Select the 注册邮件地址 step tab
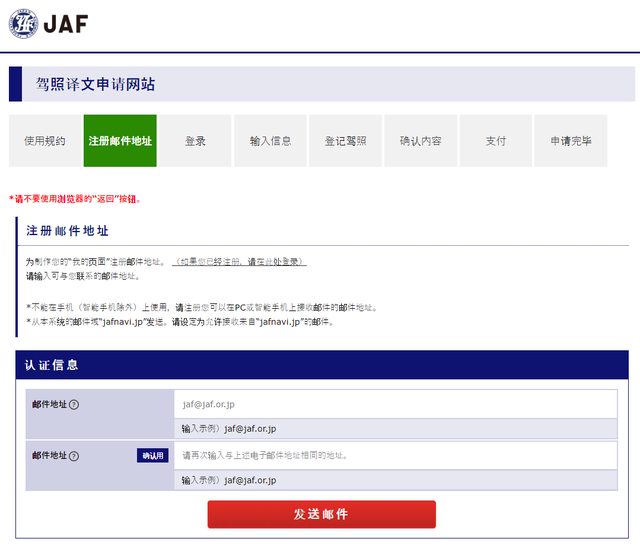The width and height of the screenshot is (640, 548). click(120, 141)
